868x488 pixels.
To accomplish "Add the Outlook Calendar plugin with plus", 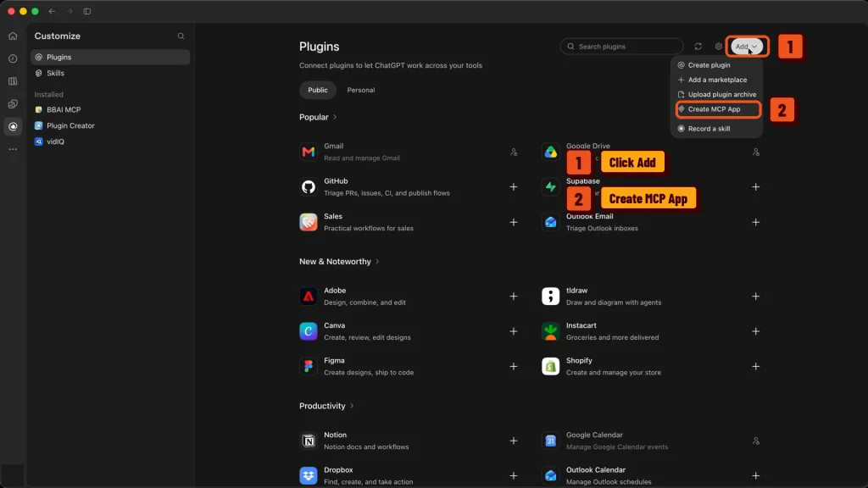I will 755,476.
